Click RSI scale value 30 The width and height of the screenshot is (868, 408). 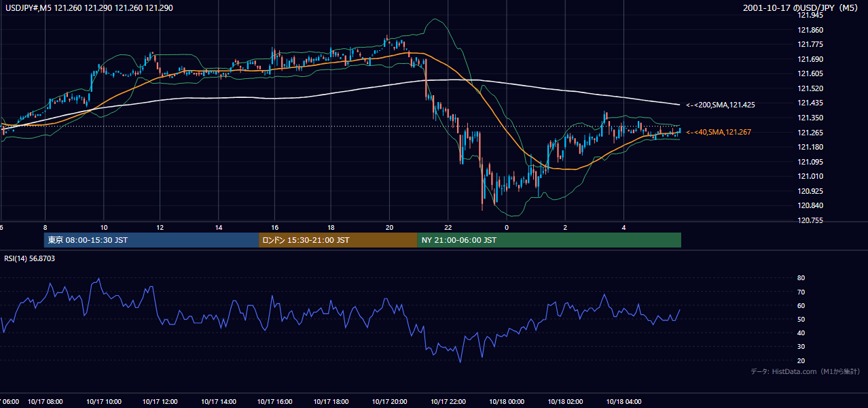(x=801, y=347)
